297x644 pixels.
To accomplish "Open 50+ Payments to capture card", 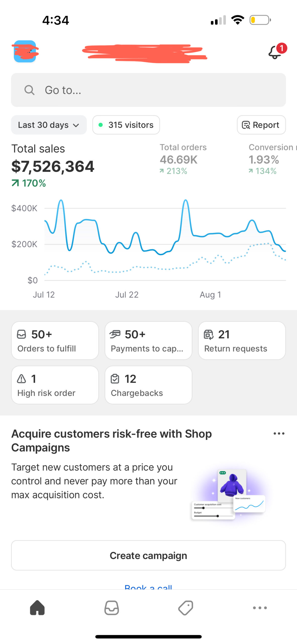I will point(148,341).
